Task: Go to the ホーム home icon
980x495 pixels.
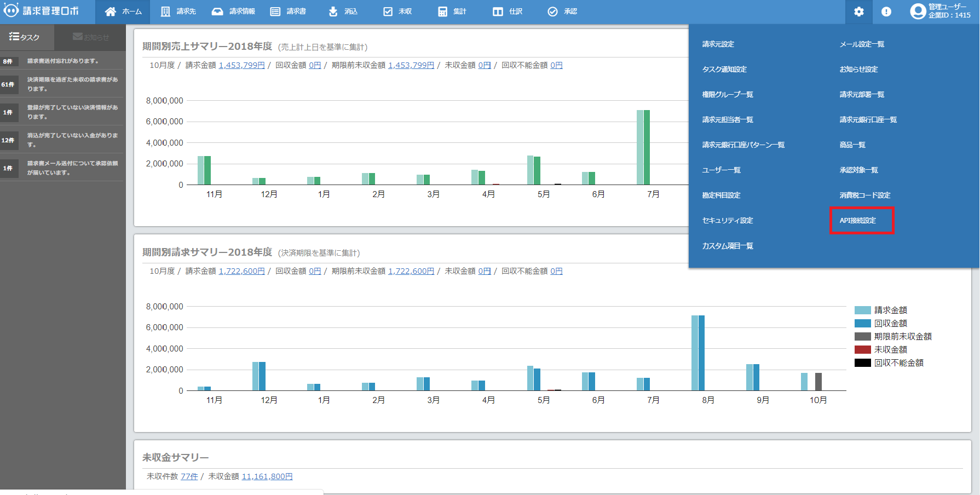Action: [x=111, y=11]
